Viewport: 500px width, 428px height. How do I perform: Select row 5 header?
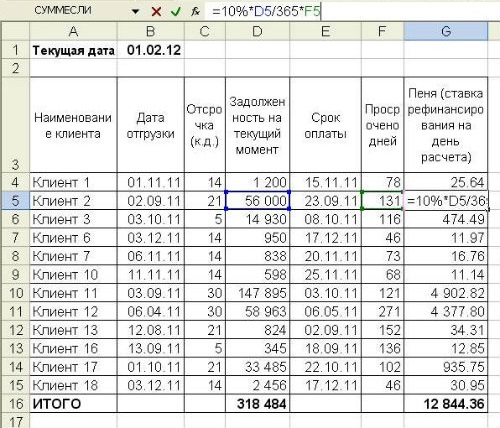[15, 201]
